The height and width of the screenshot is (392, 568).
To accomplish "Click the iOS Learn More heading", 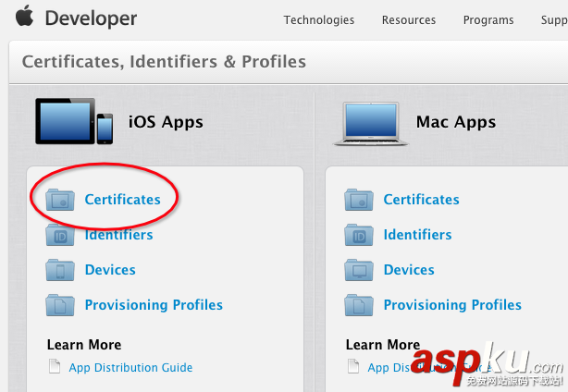I will [84, 345].
